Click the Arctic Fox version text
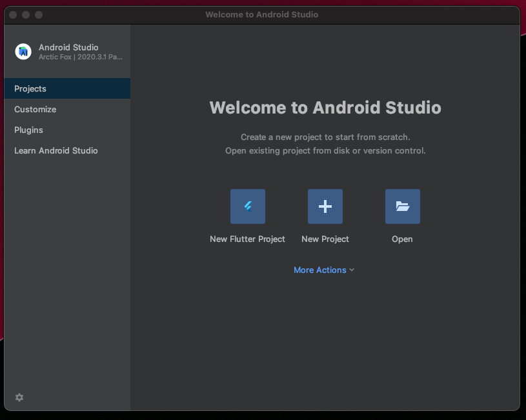Viewport: 526px width, 420px height. pyautogui.click(x=81, y=57)
